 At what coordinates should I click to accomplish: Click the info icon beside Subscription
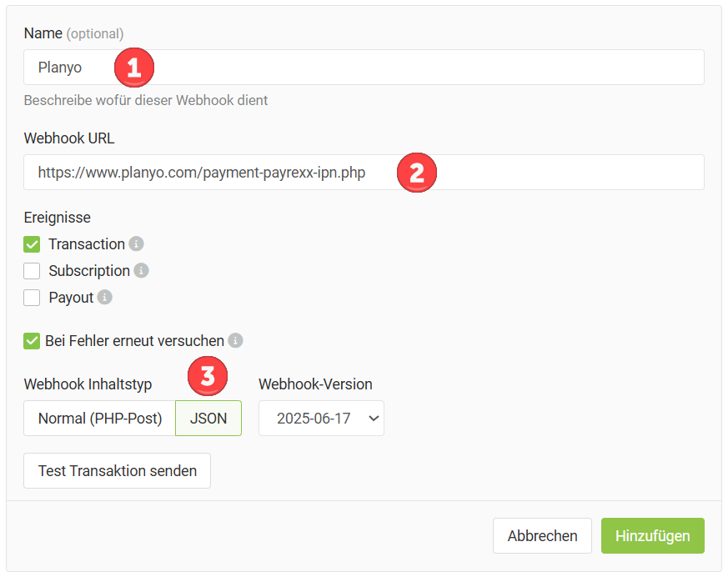click(x=141, y=270)
